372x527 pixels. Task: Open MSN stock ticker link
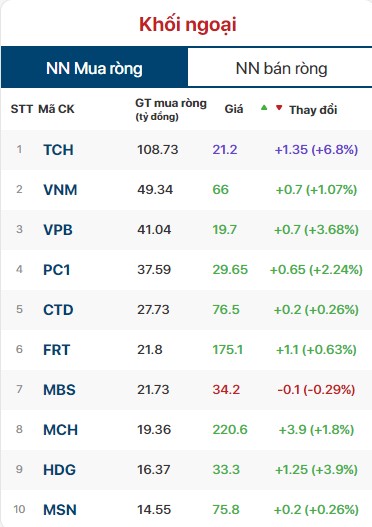(x=60, y=510)
